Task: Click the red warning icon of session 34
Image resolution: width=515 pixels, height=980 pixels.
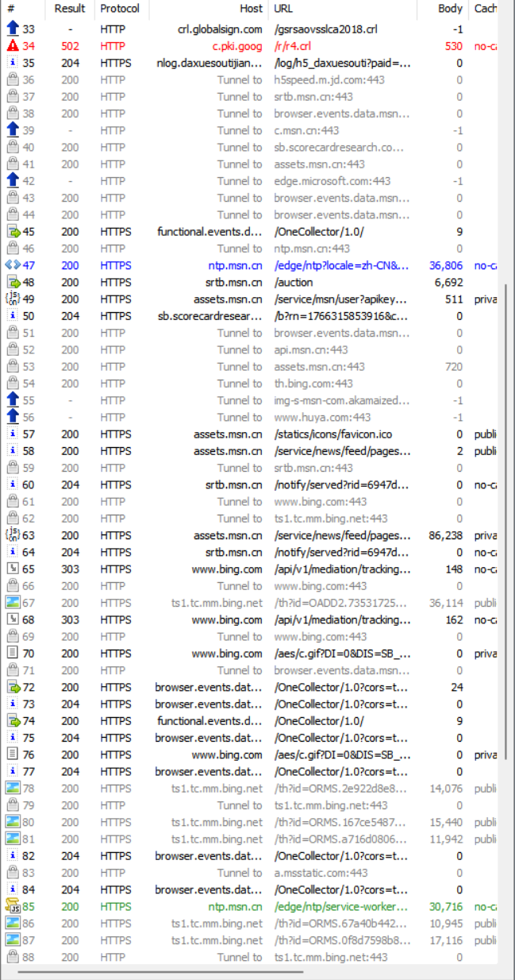Action: [13, 46]
